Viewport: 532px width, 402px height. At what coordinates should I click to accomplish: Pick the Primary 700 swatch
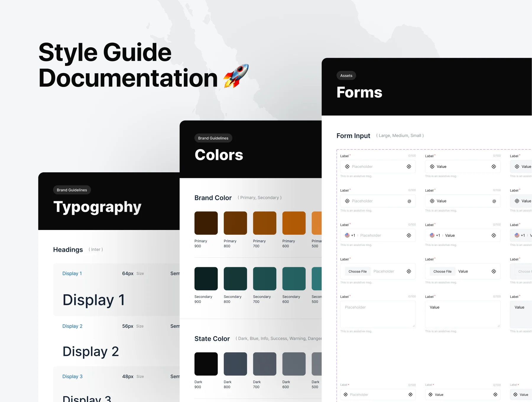(x=265, y=223)
